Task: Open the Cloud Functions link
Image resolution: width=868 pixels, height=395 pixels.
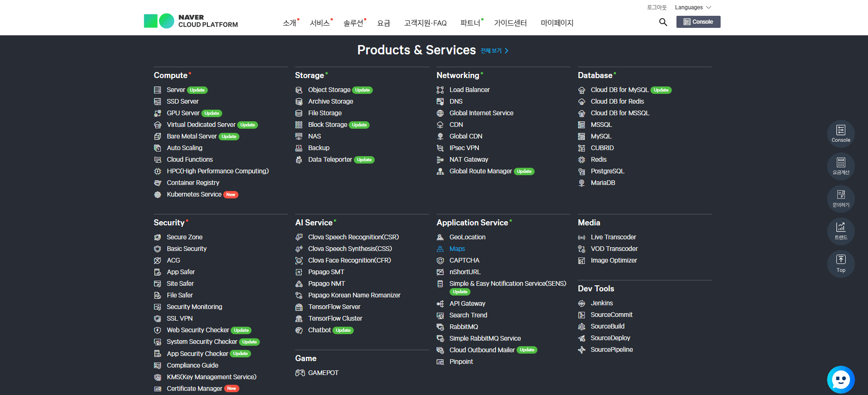Action: 190,160
